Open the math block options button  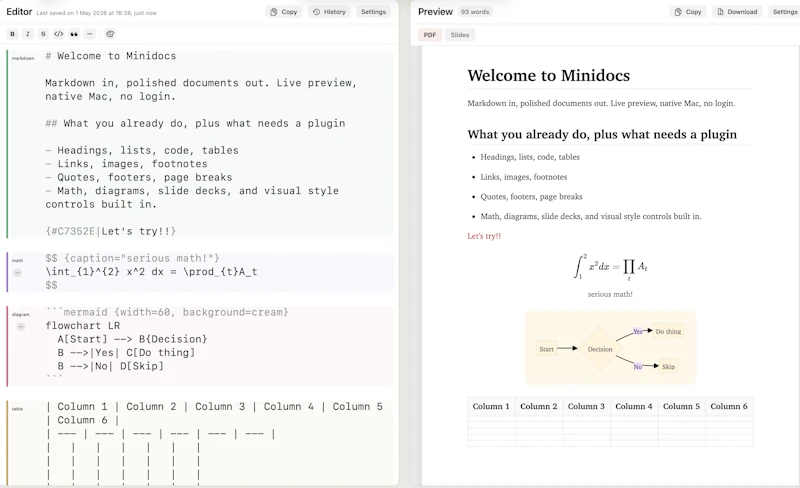(17, 273)
